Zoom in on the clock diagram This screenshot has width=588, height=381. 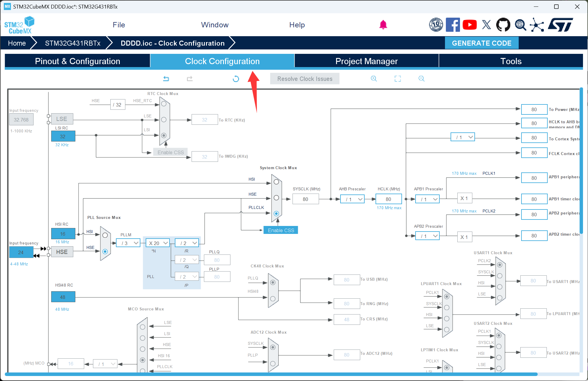pyautogui.click(x=374, y=79)
